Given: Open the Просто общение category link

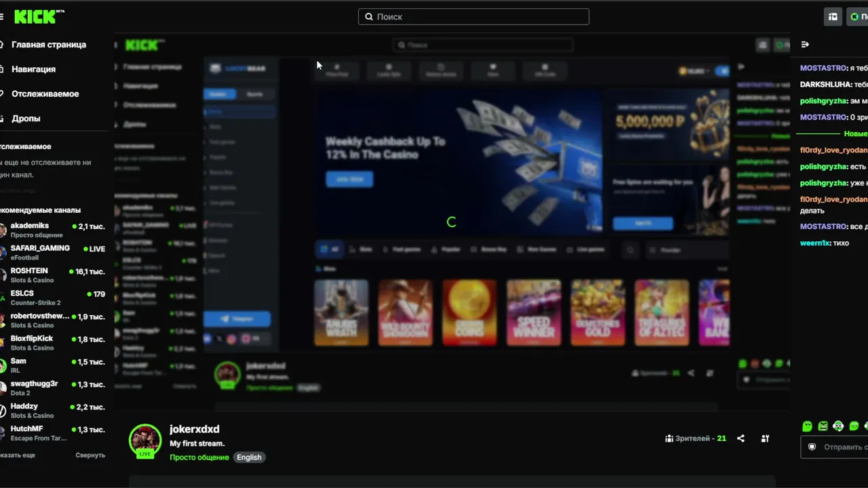Looking at the screenshot, I should coord(199,457).
